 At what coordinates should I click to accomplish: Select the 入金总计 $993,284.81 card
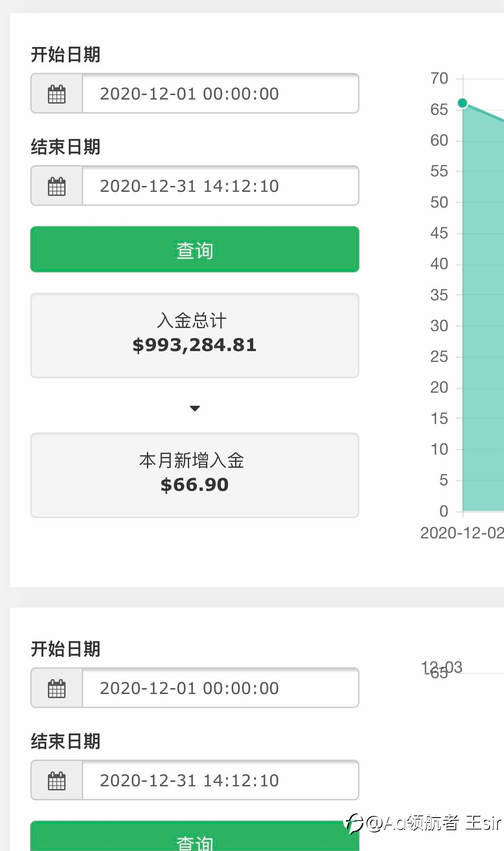195,335
